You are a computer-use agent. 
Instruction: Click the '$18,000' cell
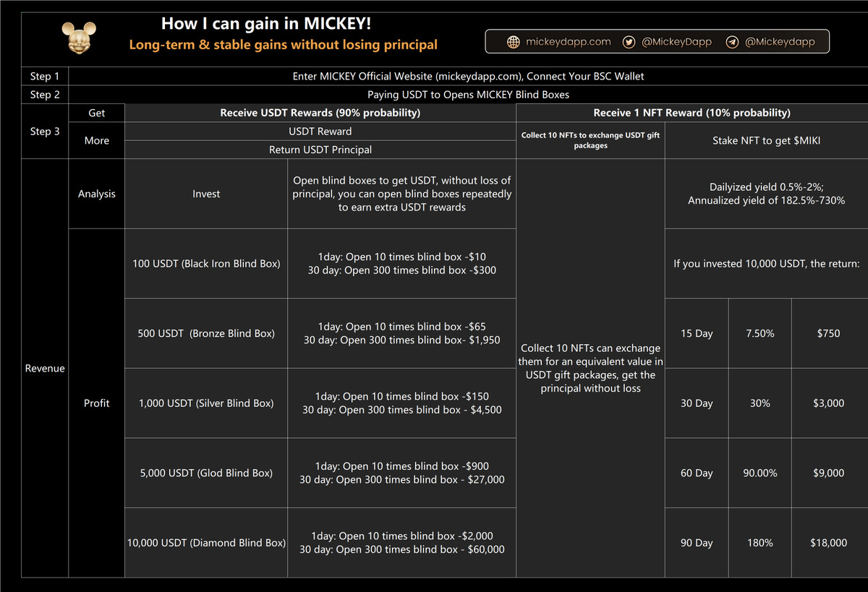829,542
